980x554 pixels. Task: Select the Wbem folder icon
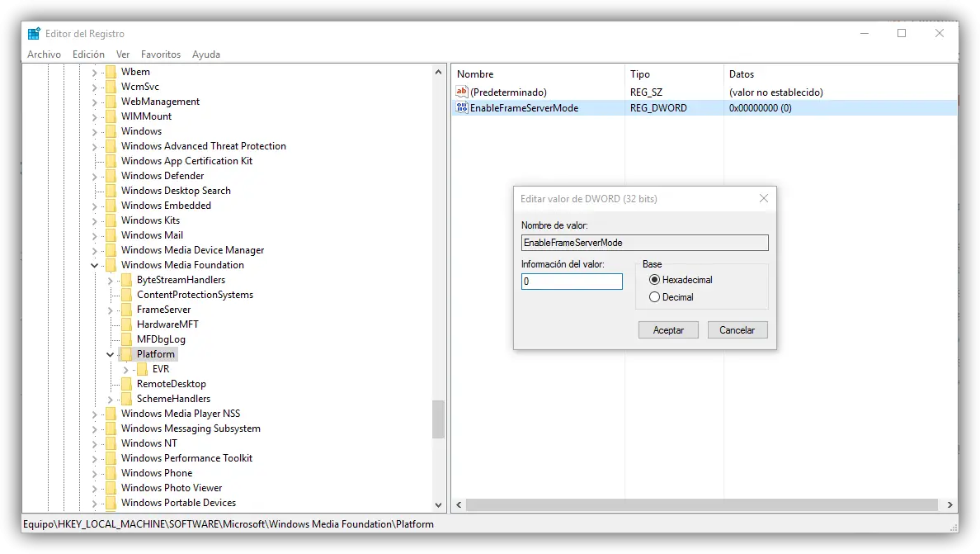[x=111, y=72]
